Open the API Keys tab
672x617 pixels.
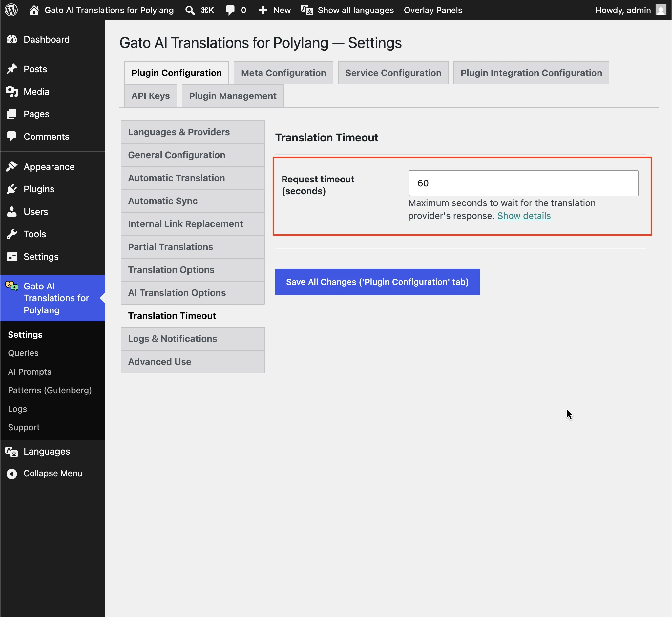click(x=150, y=96)
